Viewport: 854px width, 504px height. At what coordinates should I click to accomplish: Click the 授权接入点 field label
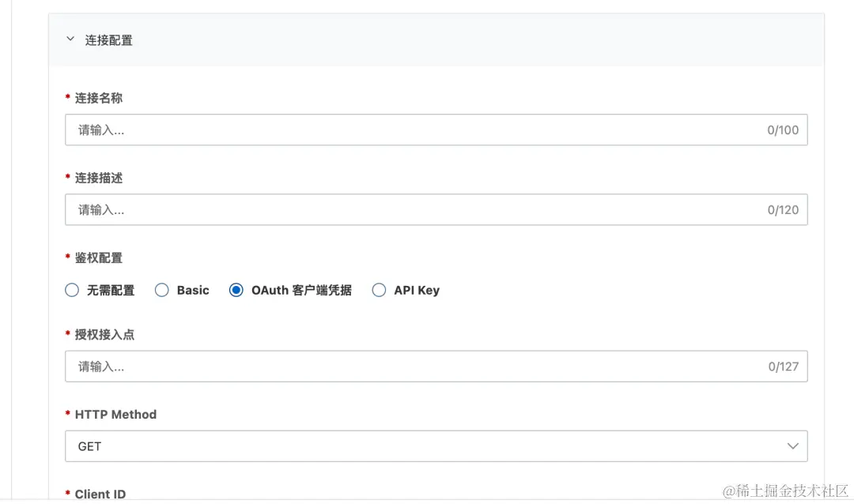tap(104, 335)
